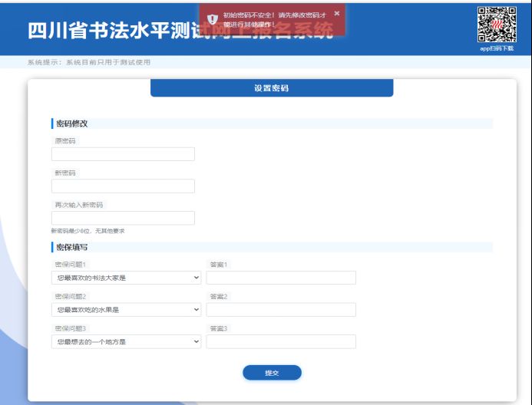
Task: Submit the form with 提交 button
Action: pyautogui.click(x=272, y=373)
